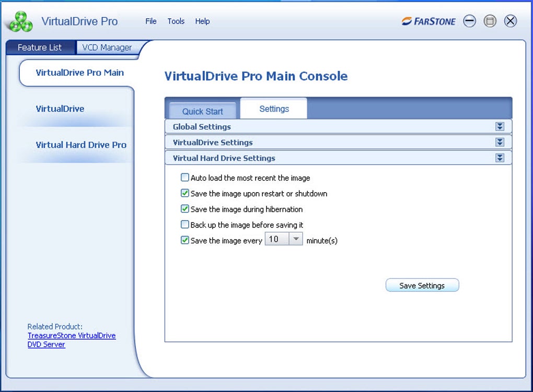Click the VirtualDrive Pro title text
Image resolution: width=533 pixels, height=392 pixels.
coord(79,21)
